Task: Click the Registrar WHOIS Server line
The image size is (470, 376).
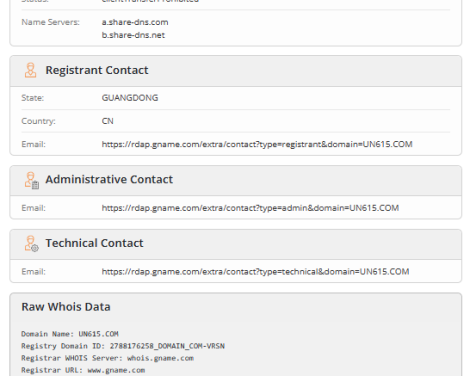Action: tap(107, 358)
